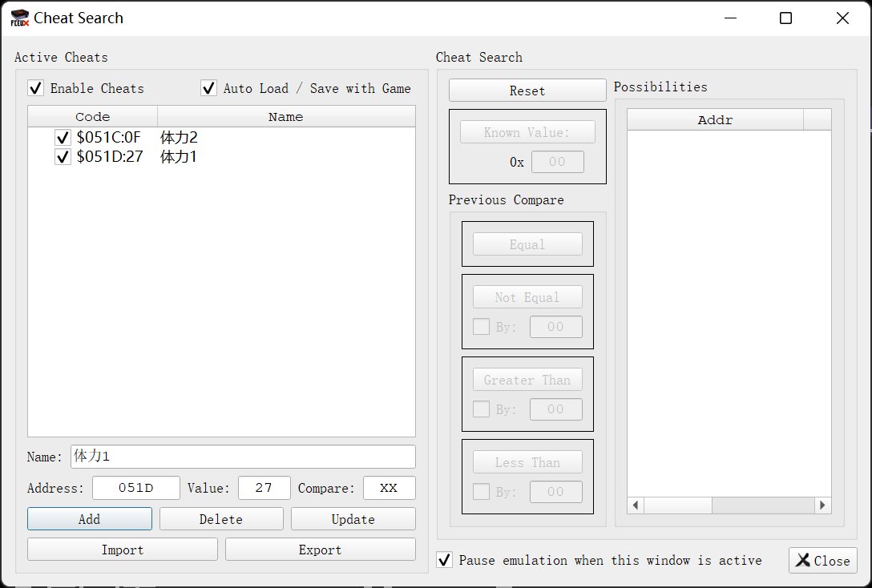Viewport: 872px width, 588px height.
Task: Focus the Address input field
Action: coord(135,488)
